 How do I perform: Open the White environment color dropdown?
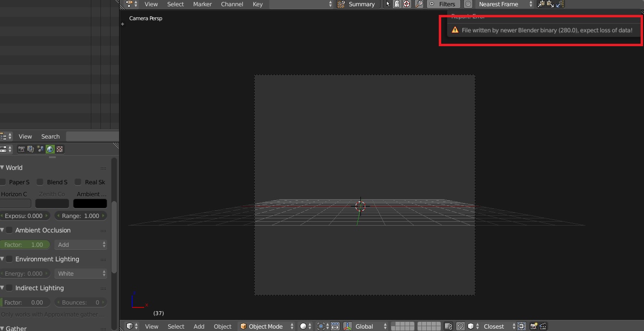81,274
